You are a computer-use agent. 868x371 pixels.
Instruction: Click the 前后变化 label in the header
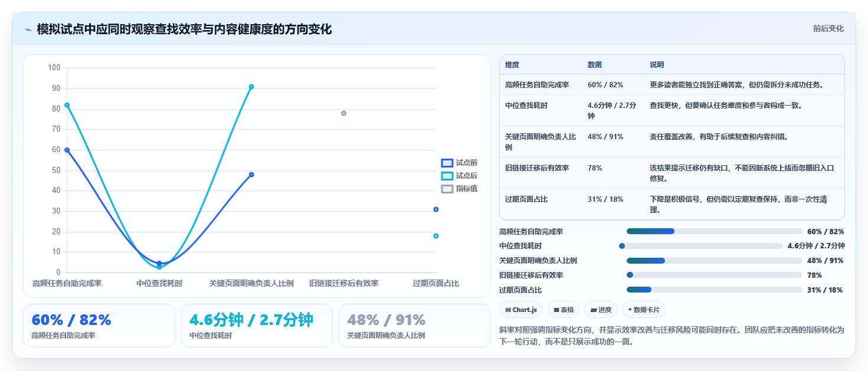[x=828, y=28]
